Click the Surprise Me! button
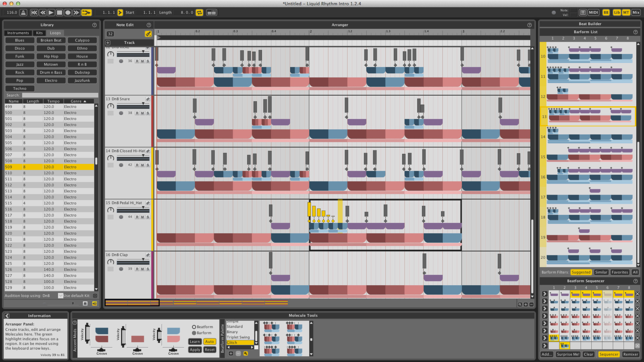This screenshot has height=362, width=644. pos(568,354)
